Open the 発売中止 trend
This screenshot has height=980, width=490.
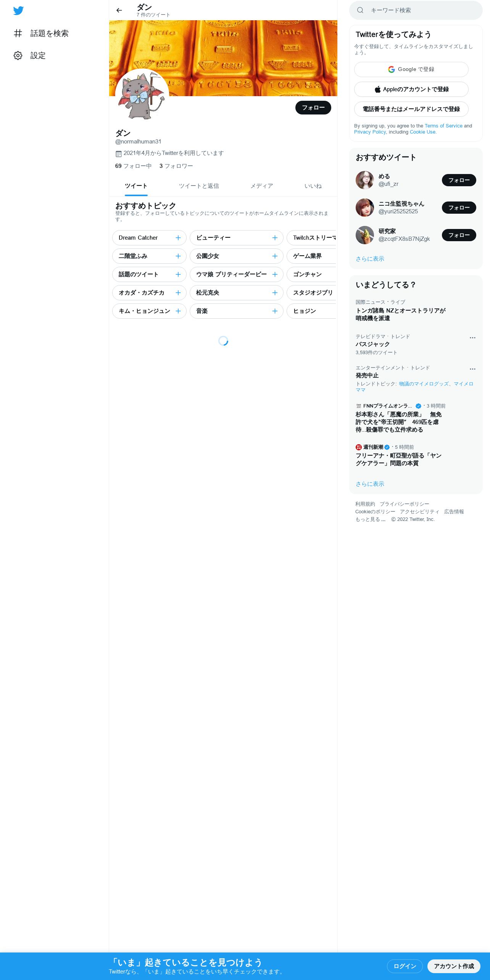[x=367, y=376]
